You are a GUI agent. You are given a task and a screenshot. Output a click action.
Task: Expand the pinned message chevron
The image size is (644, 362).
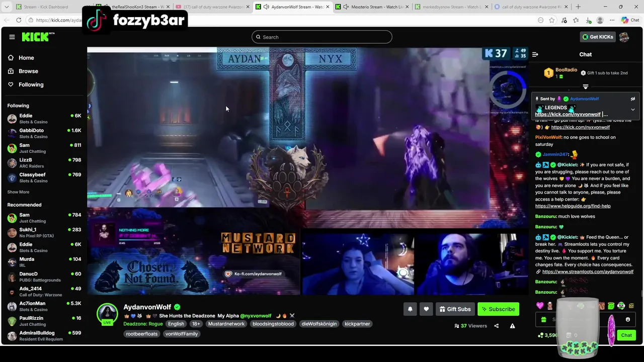(x=633, y=110)
